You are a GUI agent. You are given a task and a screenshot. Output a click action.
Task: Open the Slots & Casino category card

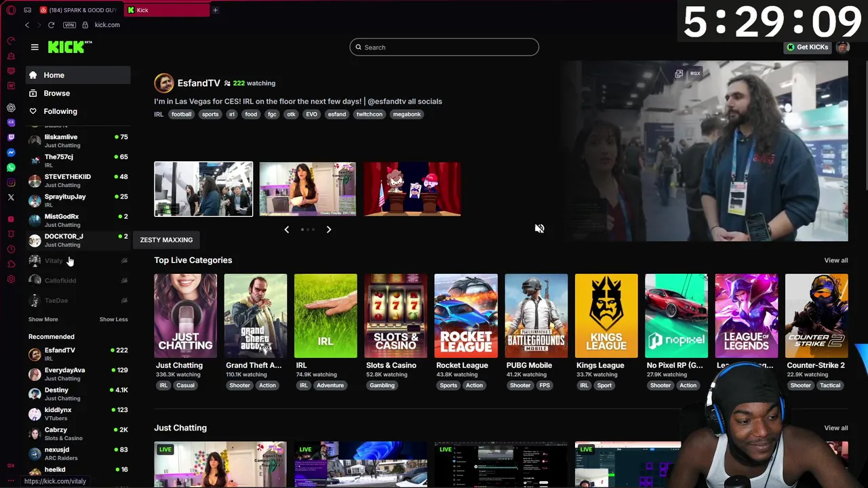pos(396,316)
